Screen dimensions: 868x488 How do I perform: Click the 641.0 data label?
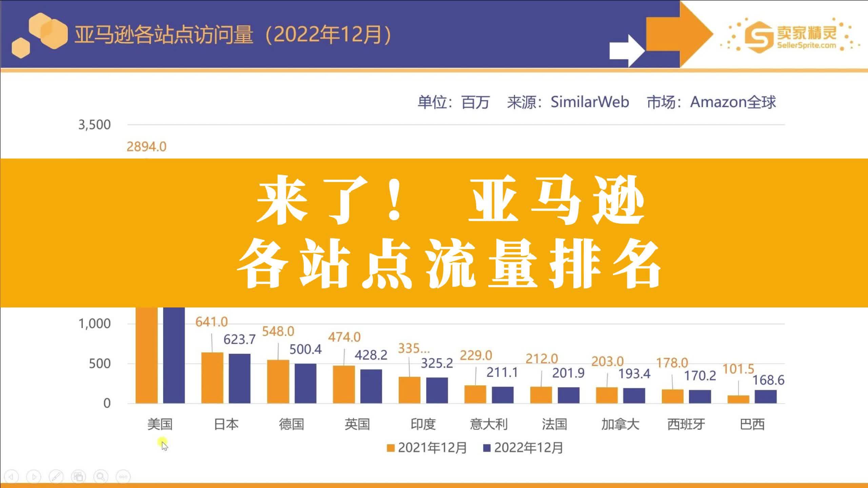coord(212,322)
